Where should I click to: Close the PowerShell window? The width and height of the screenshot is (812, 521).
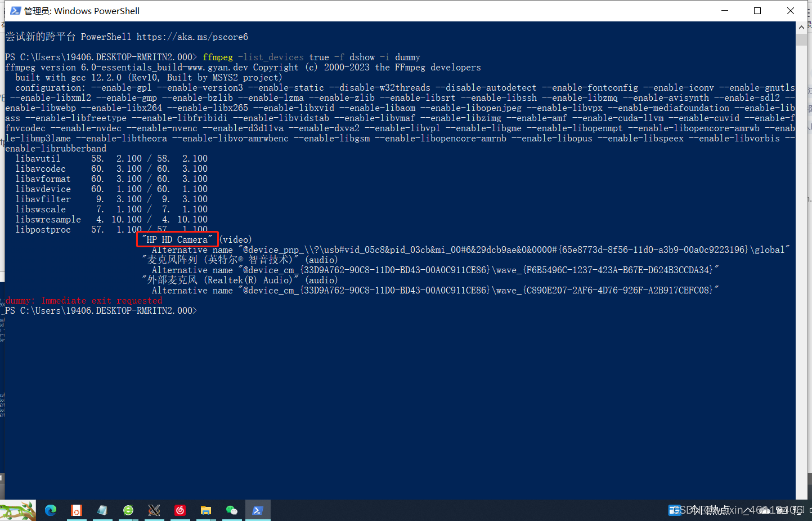click(791, 11)
